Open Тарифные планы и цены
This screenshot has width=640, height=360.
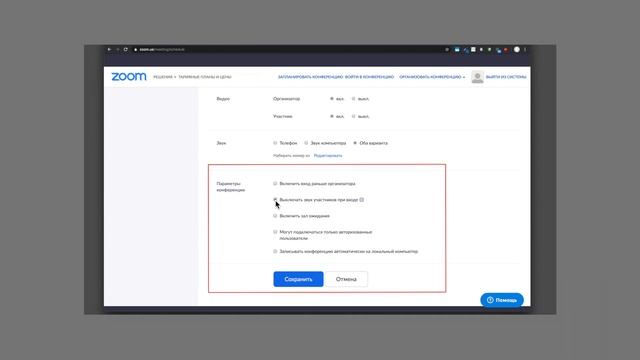click(205, 77)
